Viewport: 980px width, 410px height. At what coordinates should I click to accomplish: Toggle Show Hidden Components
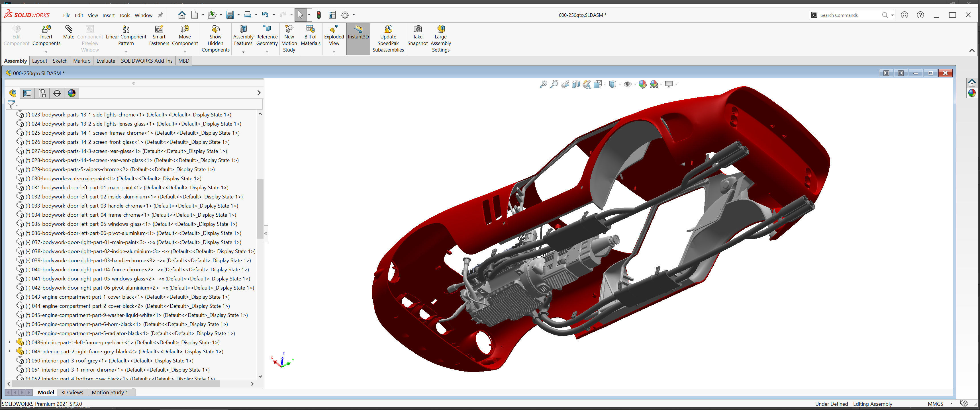215,29
